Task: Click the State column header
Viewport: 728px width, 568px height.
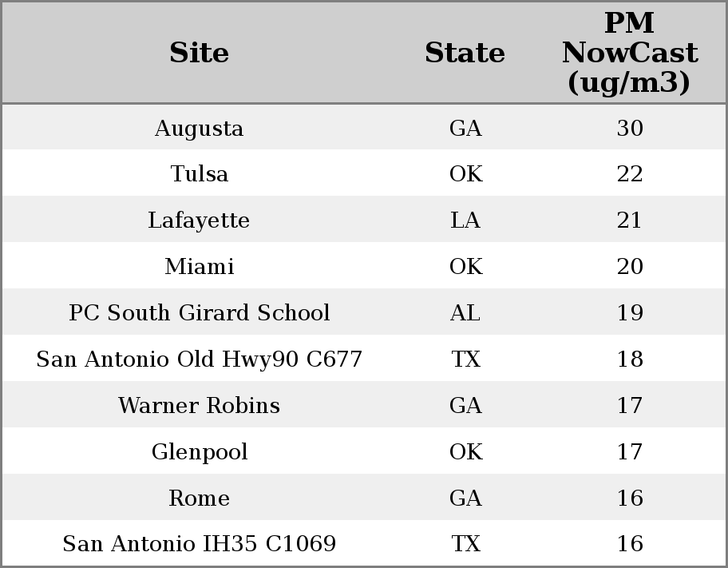Action: tap(465, 53)
